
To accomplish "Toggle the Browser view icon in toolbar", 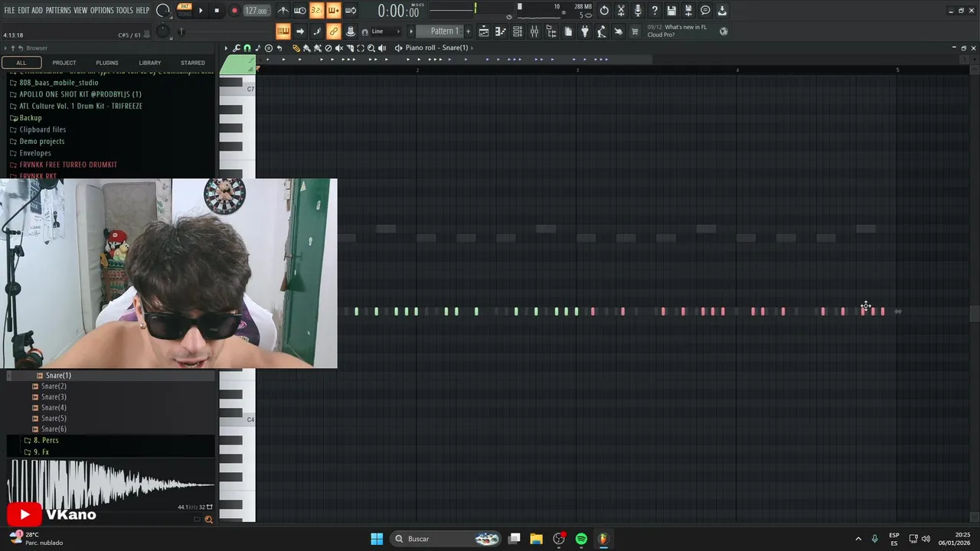I will tap(551, 31).
